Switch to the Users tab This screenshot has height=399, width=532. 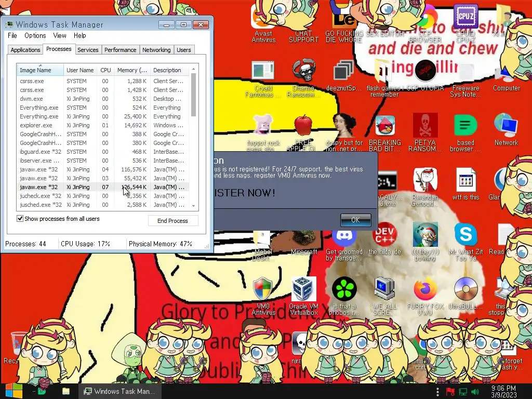tap(183, 50)
